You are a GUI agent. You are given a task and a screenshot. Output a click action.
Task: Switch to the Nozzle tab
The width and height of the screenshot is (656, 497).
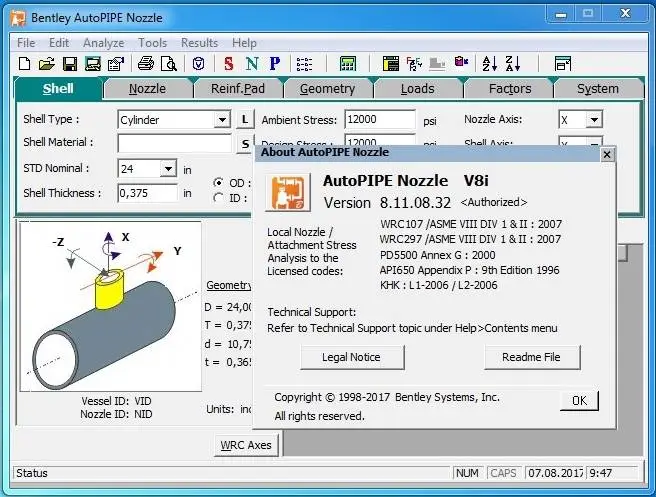pos(147,89)
